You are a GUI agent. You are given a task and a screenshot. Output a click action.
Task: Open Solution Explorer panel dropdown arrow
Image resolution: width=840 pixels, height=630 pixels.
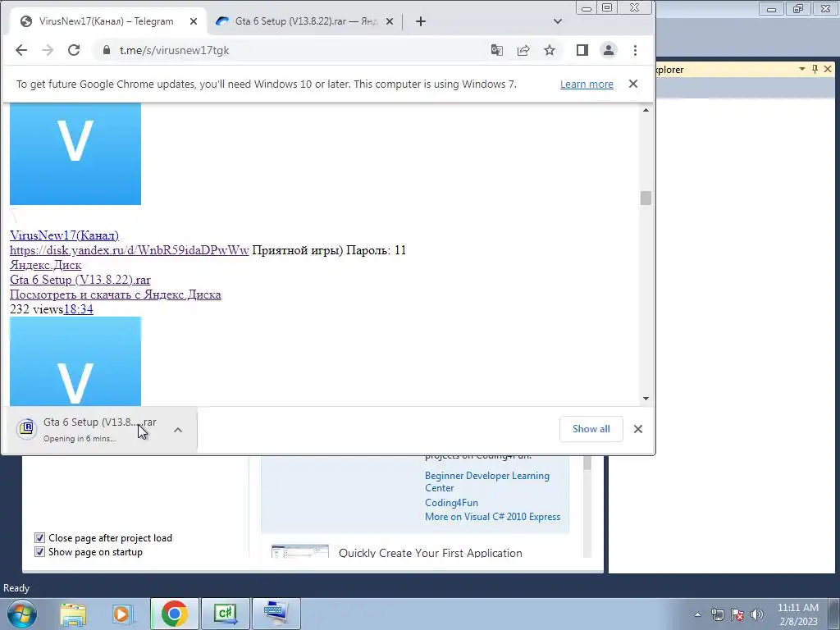tap(802, 69)
